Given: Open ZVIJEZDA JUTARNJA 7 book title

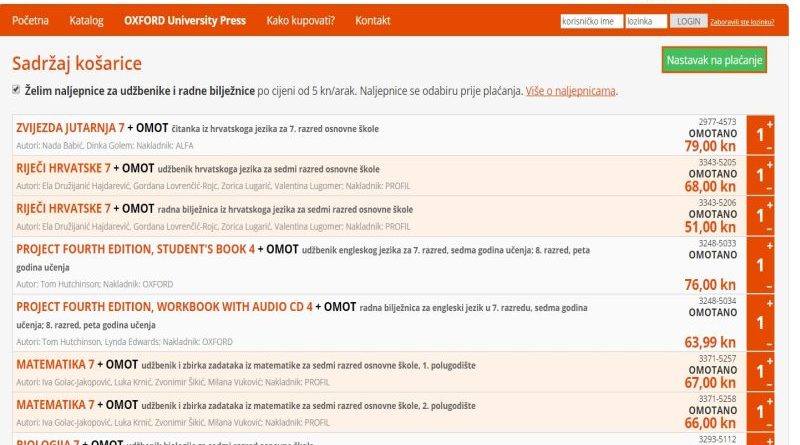Looking at the screenshot, I should pos(70,128).
